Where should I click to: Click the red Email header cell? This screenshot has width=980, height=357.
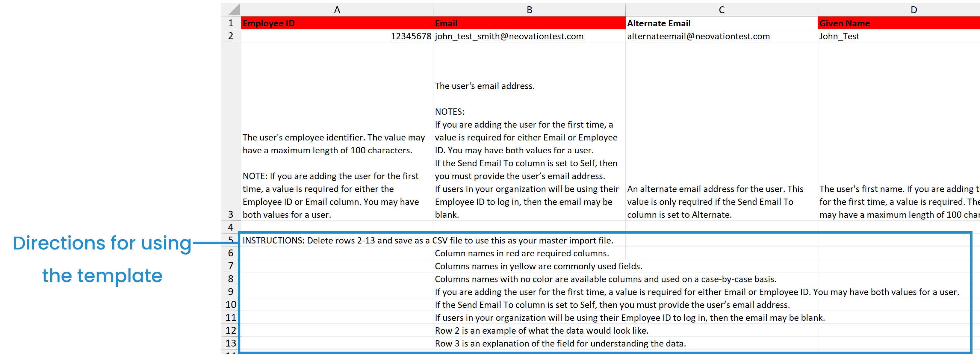coord(529,23)
